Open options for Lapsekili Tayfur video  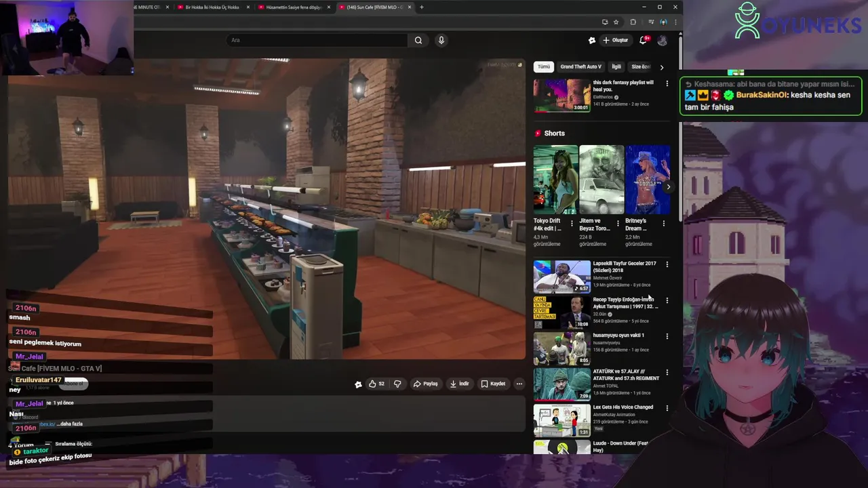coord(667,264)
